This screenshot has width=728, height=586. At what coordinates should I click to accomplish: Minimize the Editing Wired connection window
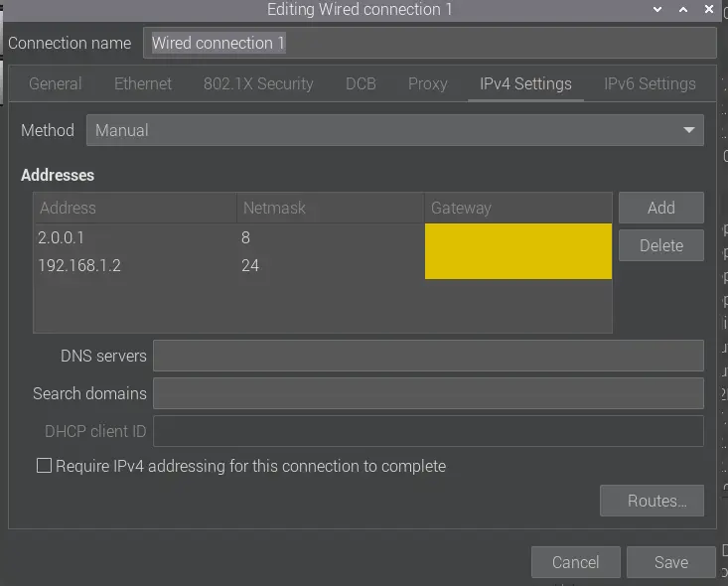coord(657,9)
